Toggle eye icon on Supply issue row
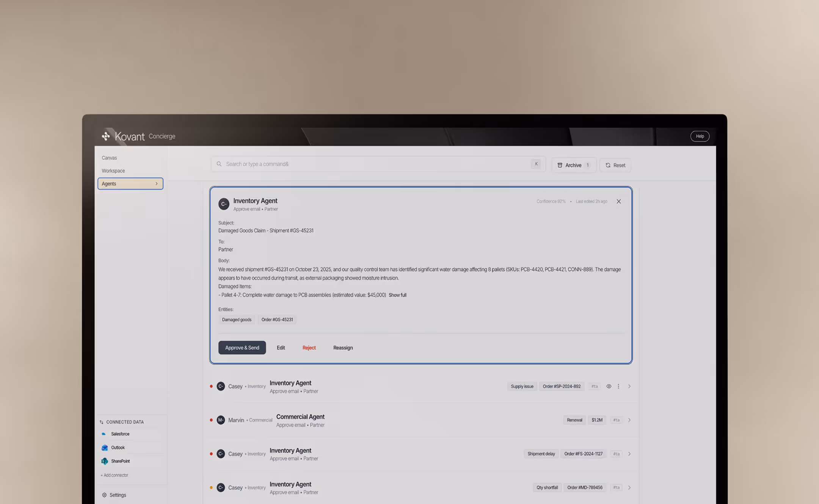The width and height of the screenshot is (819, 504). tap(609, 387)
